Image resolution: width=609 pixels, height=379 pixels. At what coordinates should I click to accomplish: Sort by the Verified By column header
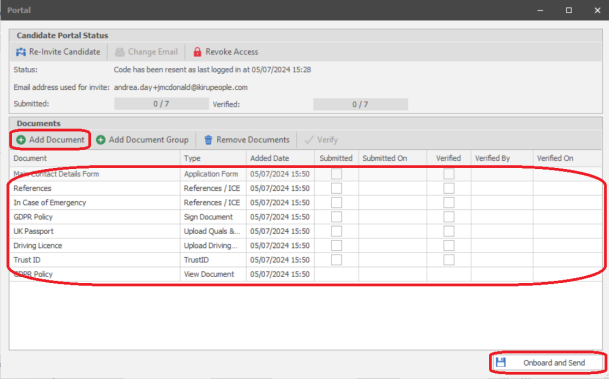click(x=502, y=158)
